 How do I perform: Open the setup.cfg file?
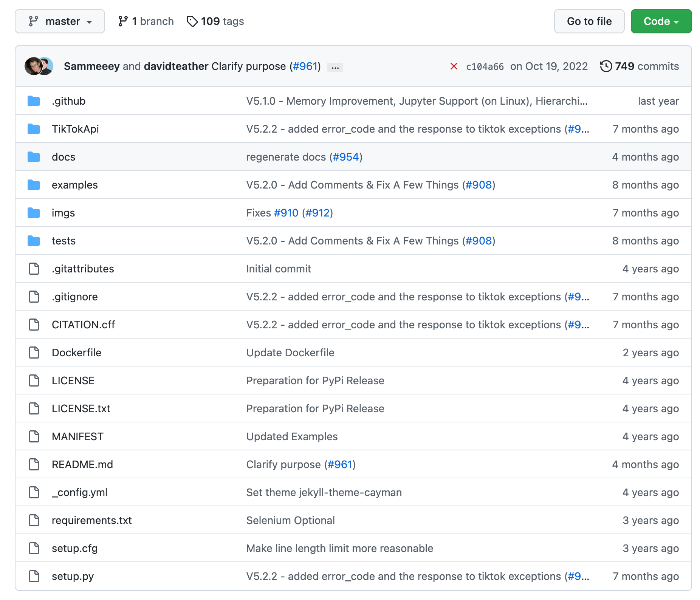point(75,548)
